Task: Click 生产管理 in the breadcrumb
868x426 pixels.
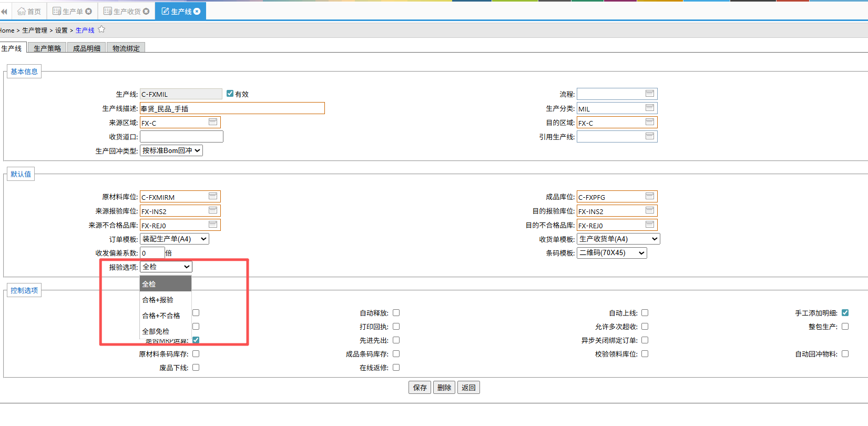Action: 35,31
